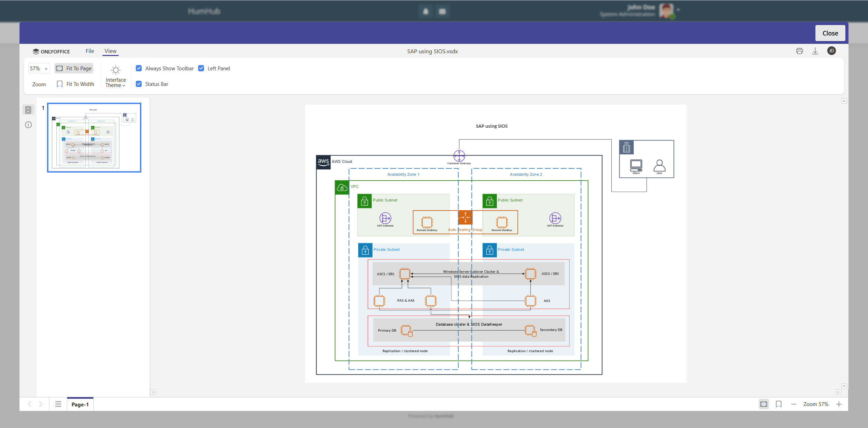The width and height of the screenshot is (868, 428).
Task: Open the page thumbnails panel
Action: point(29,110)
